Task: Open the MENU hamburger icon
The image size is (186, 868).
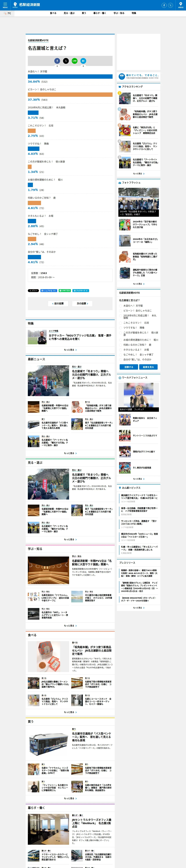Action: 5,5
